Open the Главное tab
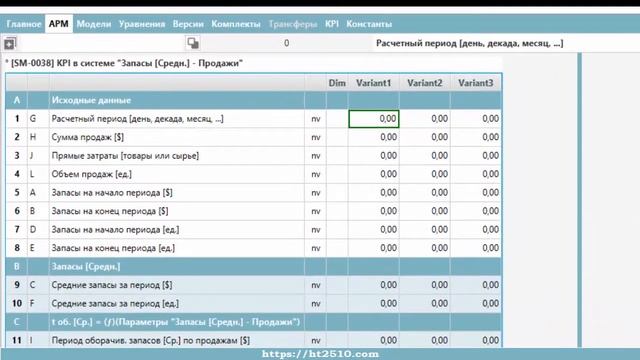 [x=24, y=24]
